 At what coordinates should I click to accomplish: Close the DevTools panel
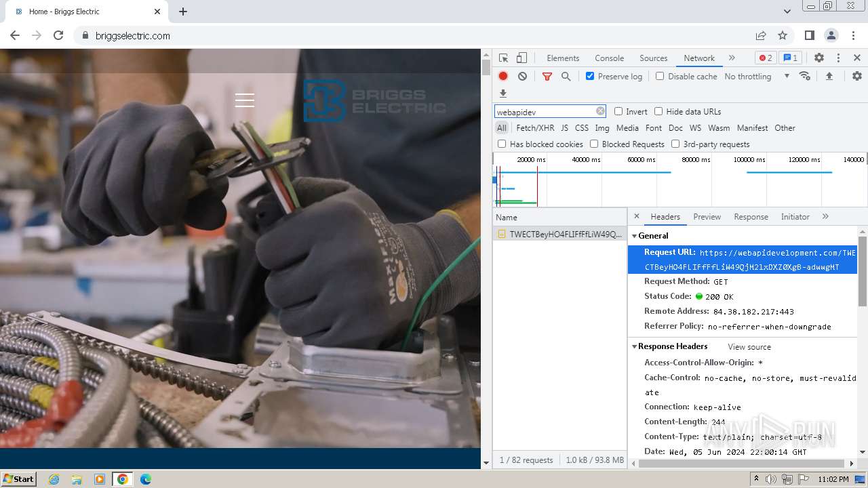click(x=857, y=58)
